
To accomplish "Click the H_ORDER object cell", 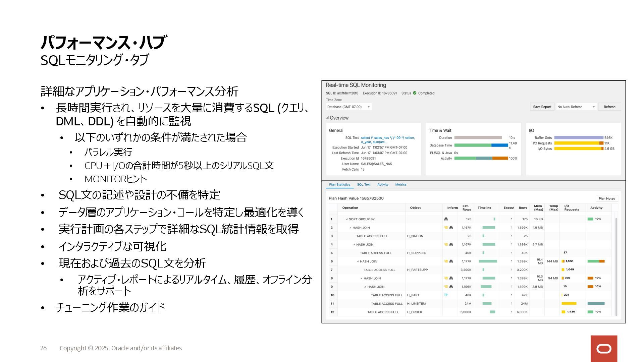I will point(415,312).
